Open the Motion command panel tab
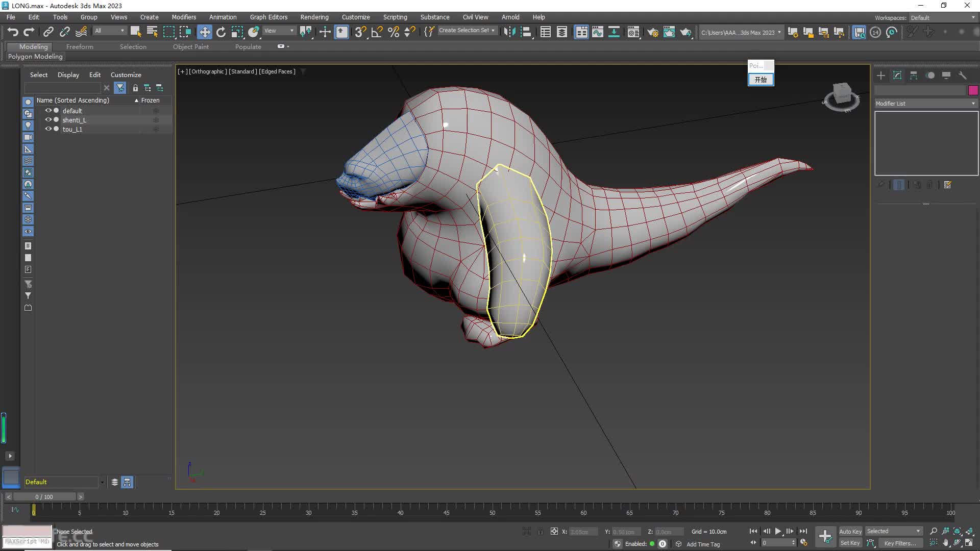This screenshot has height=551, width=980. (930, 76)
